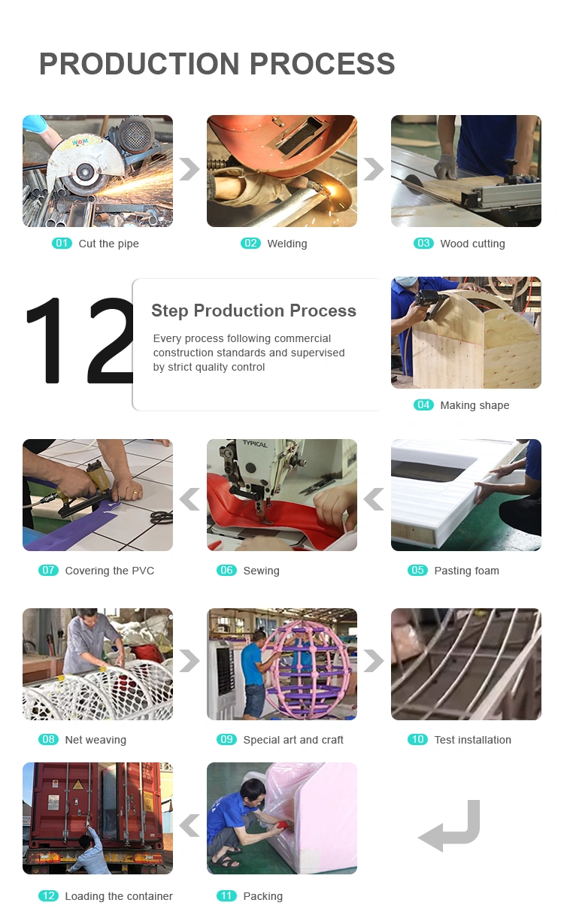Click the 02 Welding number badge
The height and width of the screenshot is (924, 564).
click(250, 244)
